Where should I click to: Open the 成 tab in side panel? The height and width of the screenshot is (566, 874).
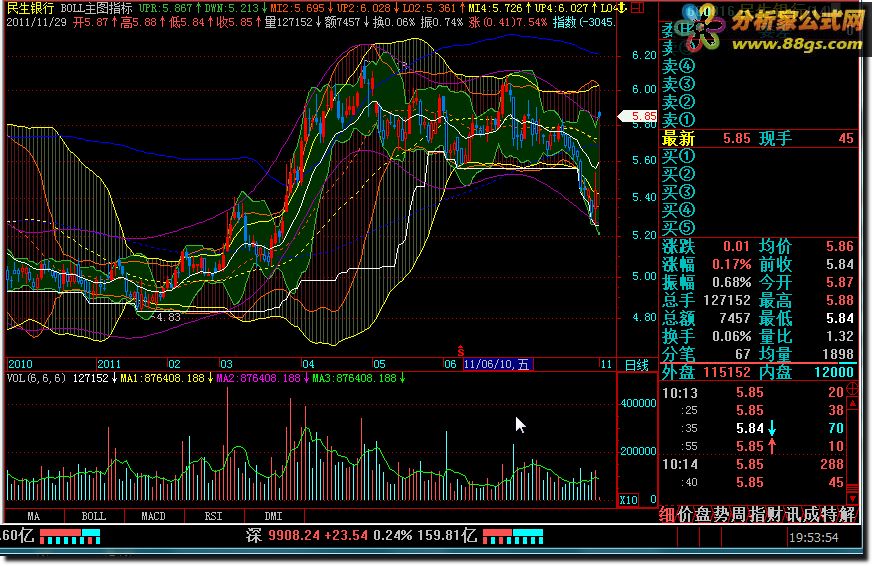810,514
